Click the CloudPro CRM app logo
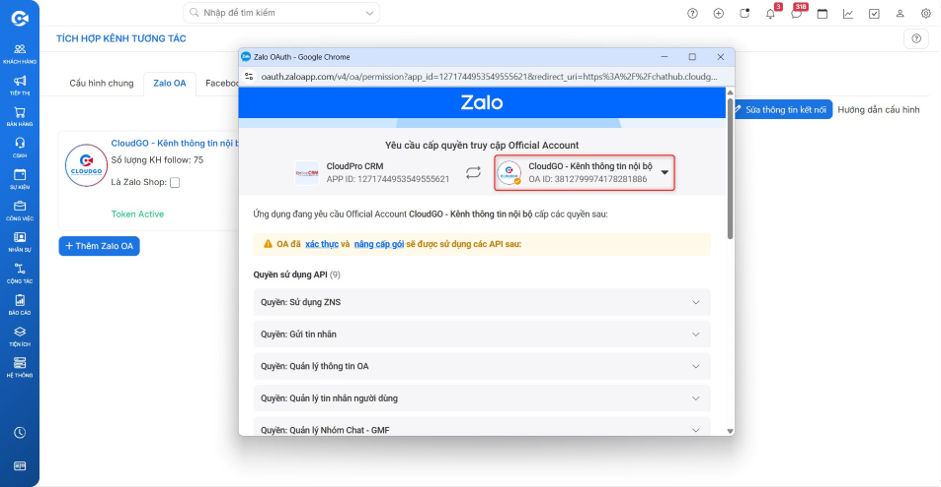941x487 pixels. (x=307, y=173)
